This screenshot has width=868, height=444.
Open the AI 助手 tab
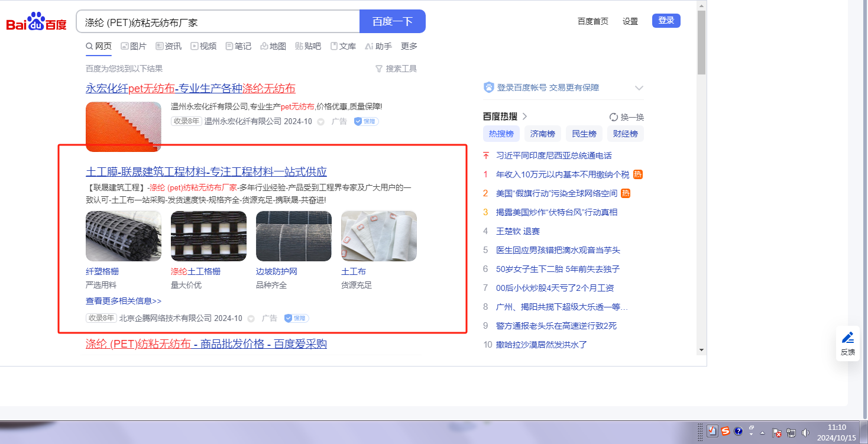(378, 46)
